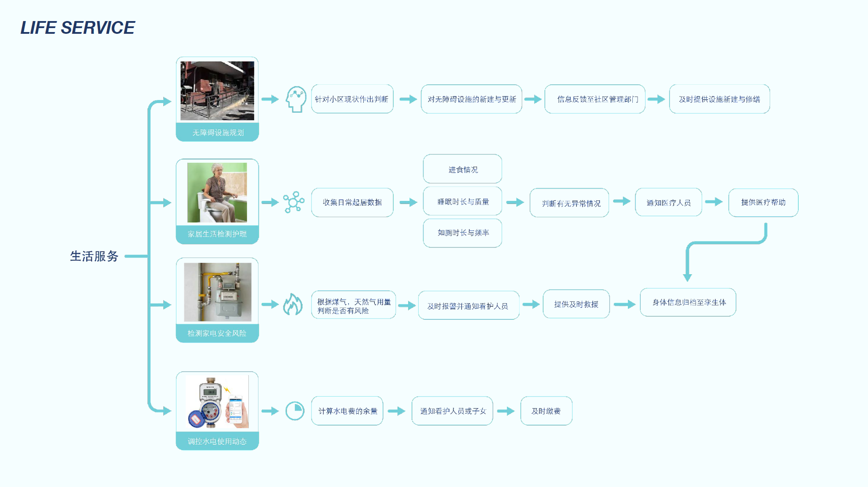Open the 无障碍设施规划 ramp photo
The width and height of the screenshot is (868, 487).
coord(217,91)
